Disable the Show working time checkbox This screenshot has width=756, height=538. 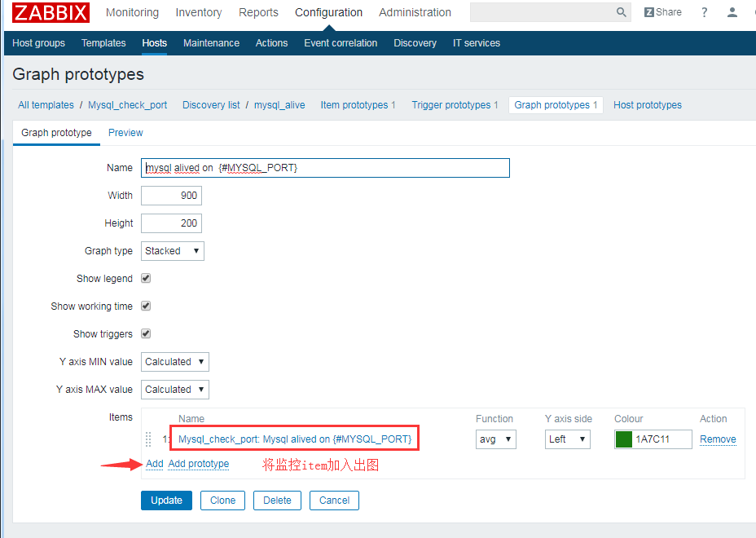point(146,306)
